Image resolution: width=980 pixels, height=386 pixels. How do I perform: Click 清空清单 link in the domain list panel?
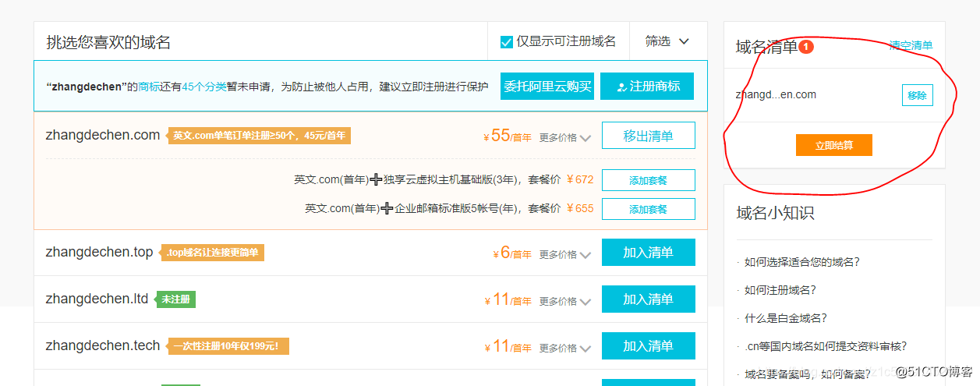coord(911,45)
